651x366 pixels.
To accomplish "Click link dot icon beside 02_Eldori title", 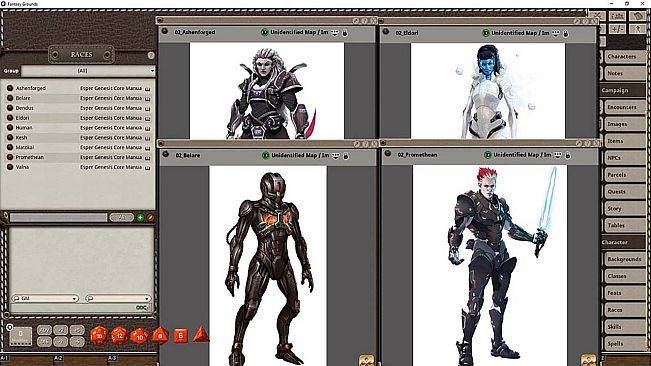I will (x=386, y=32).
